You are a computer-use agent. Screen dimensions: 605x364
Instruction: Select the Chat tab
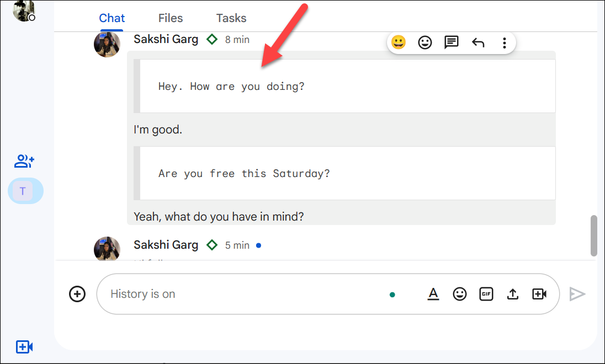click(112, 18)
